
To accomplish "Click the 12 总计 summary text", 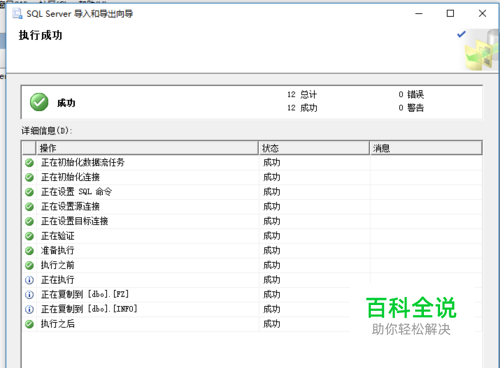I will point(302,94).
